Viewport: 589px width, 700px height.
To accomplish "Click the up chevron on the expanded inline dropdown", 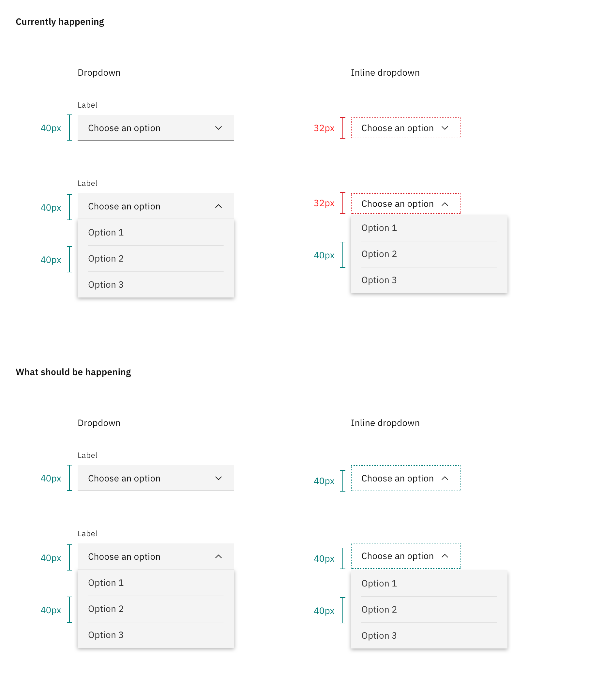I will coord(446,204).
